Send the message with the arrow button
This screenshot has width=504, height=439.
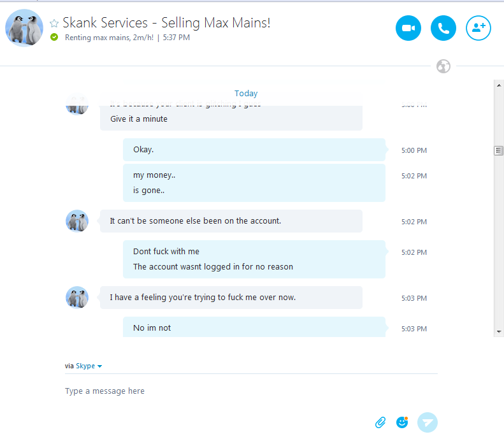(428, 422)
